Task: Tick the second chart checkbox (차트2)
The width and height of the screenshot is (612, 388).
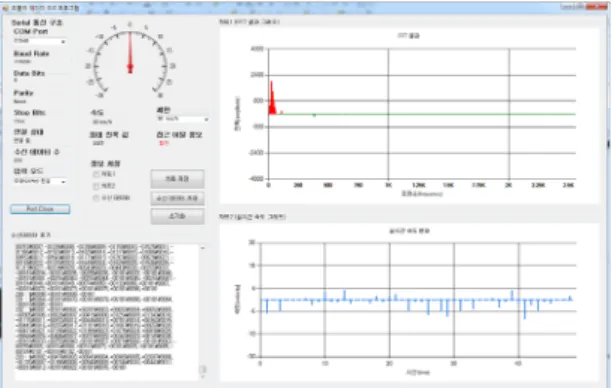Action: [x=96, y=186]
